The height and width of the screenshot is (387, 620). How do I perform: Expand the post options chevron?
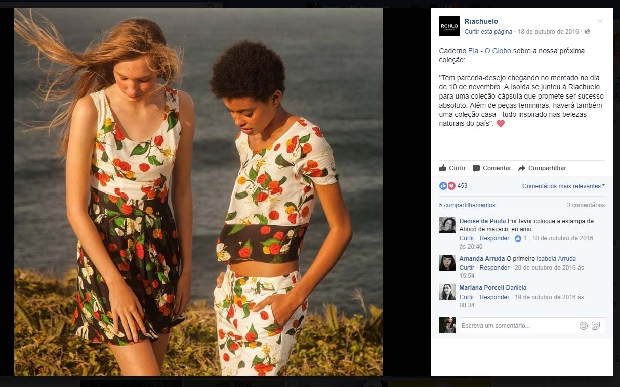(x=600, y=21)
